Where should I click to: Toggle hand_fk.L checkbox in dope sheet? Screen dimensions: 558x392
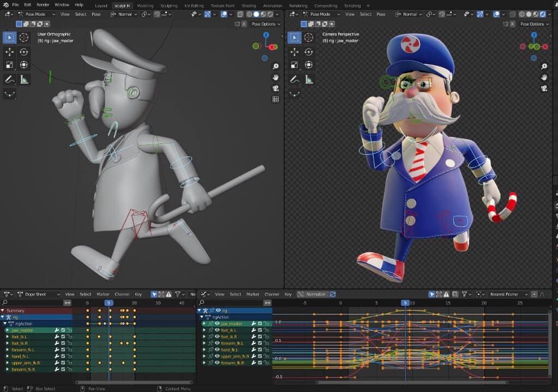tap(63, 356)
